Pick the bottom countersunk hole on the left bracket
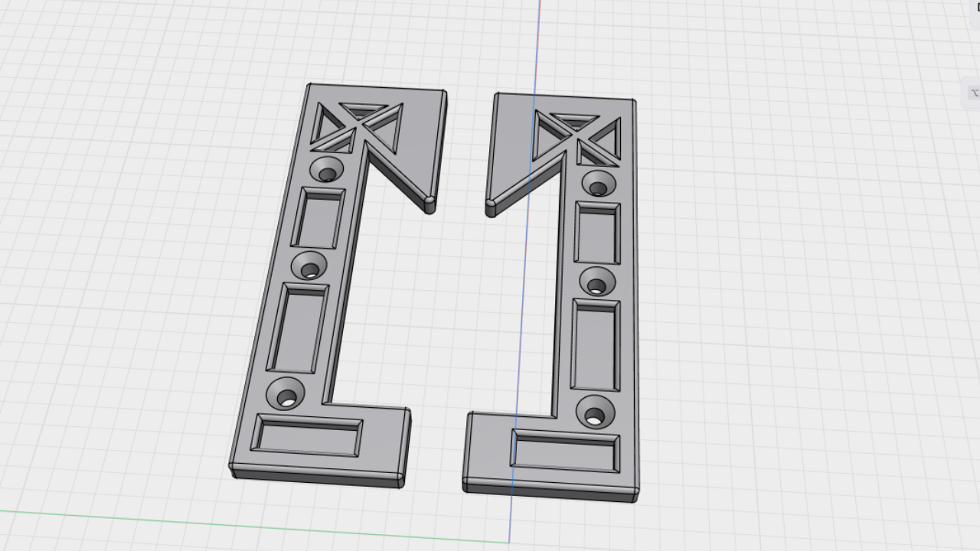Viewport: 980px width, 551px height. click(285, 394)
